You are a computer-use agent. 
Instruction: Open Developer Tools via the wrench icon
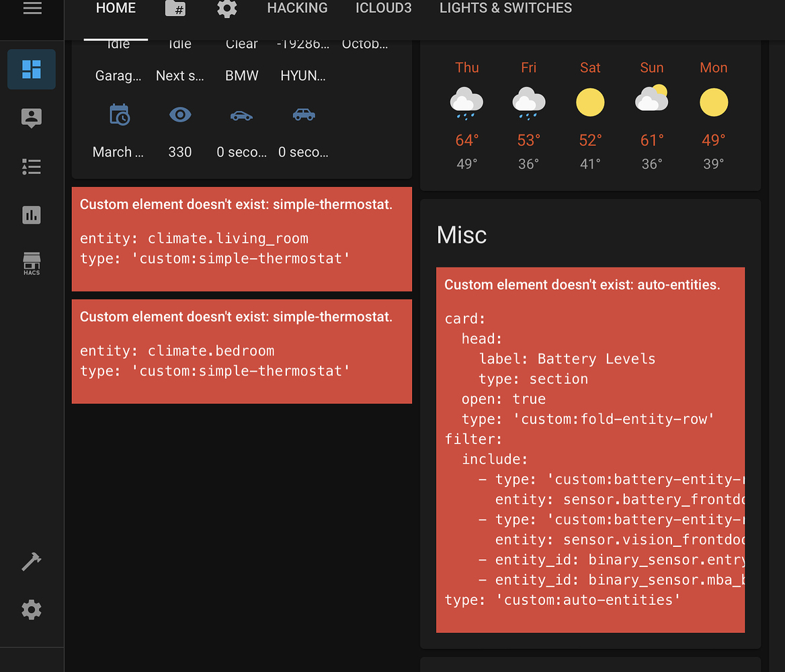click(x=31, y=561)
